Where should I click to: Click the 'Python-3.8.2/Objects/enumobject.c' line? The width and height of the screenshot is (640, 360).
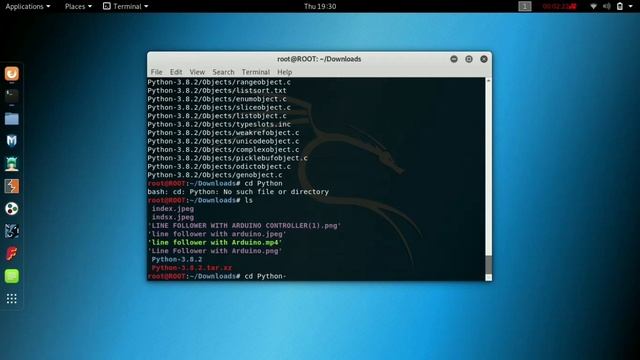tap(217, 99)
